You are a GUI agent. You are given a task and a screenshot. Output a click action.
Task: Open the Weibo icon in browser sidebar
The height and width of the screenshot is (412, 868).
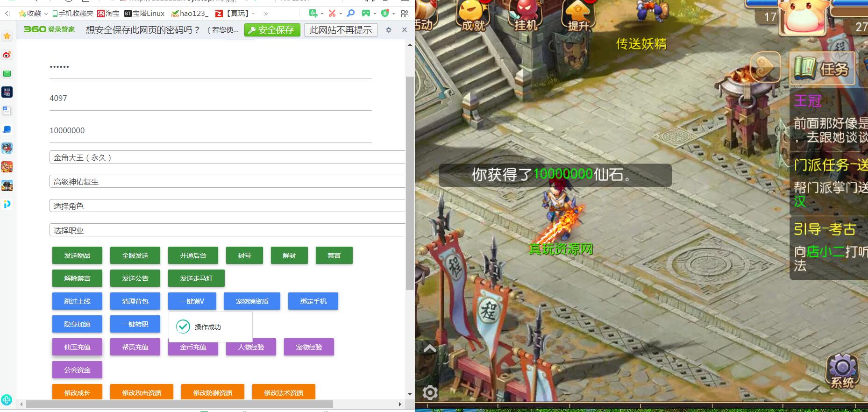[7, 55]
